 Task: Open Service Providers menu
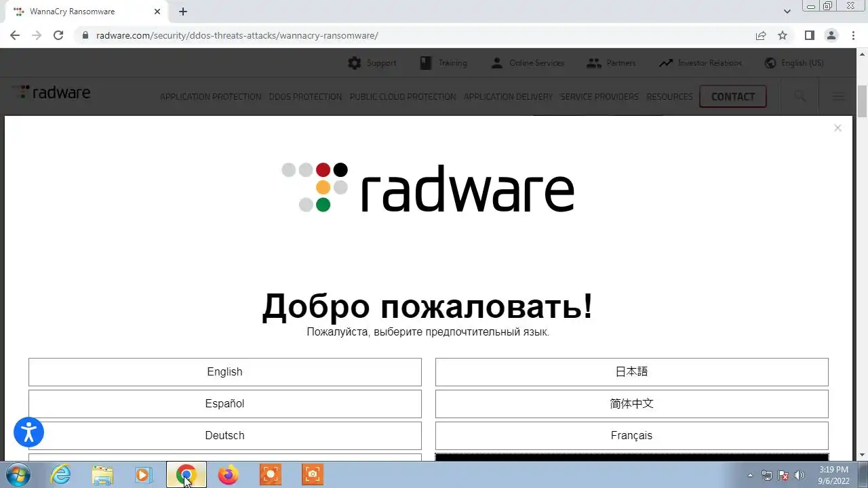pyautogui.click(x=599, y=97)
